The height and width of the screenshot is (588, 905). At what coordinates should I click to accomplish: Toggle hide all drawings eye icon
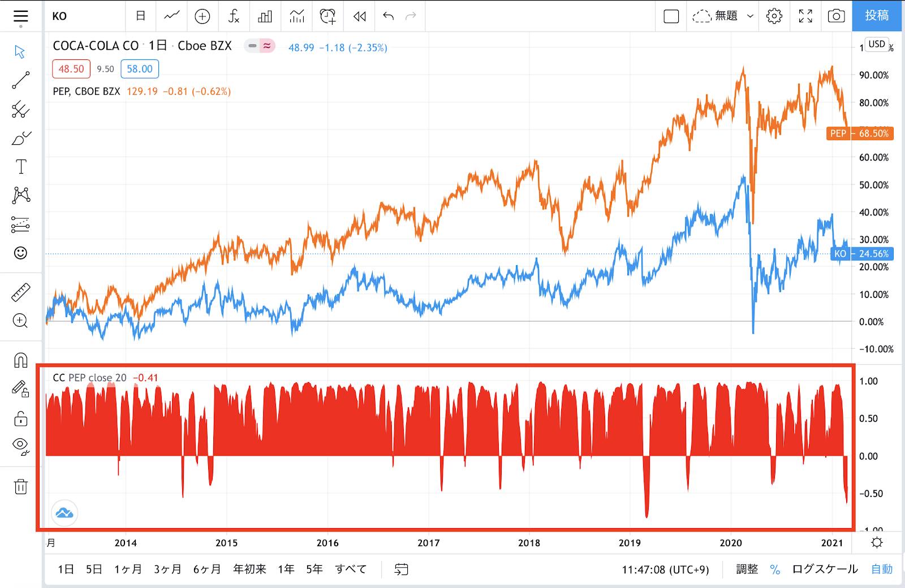pos(20,446)
